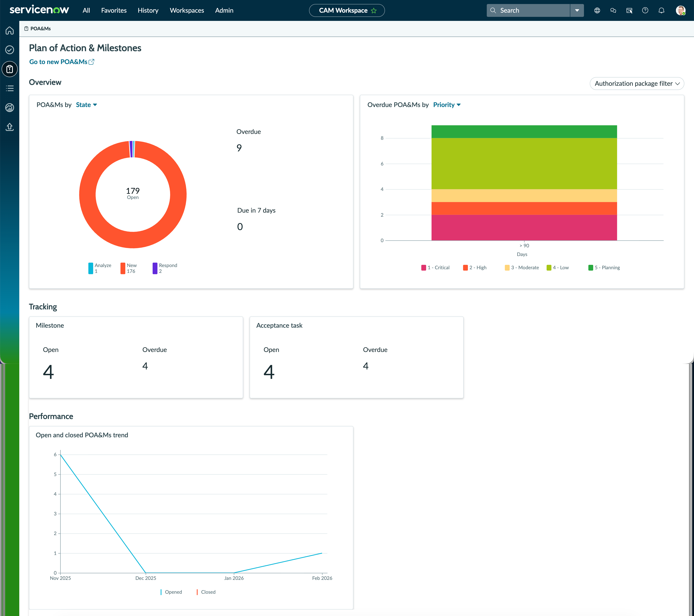Toggle the 4 - Low legend entry
Image resolution: width=694 pixels, height=616 pixels.
(x=557, y=267)
